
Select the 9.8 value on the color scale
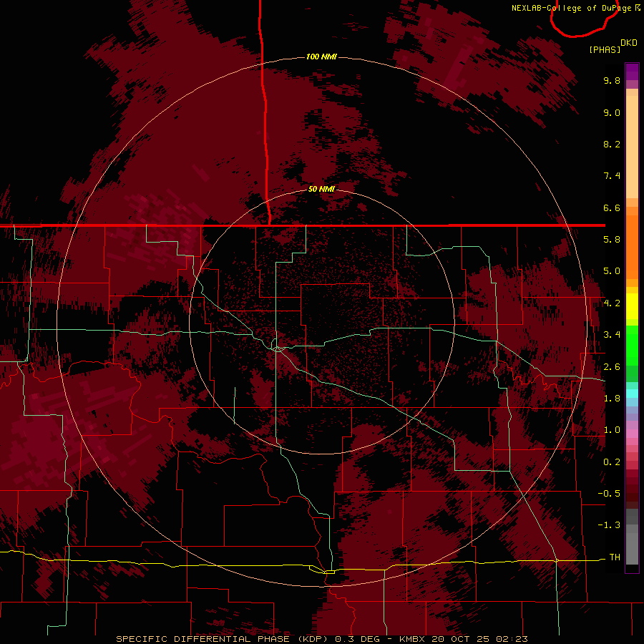[x=612, y=80]
